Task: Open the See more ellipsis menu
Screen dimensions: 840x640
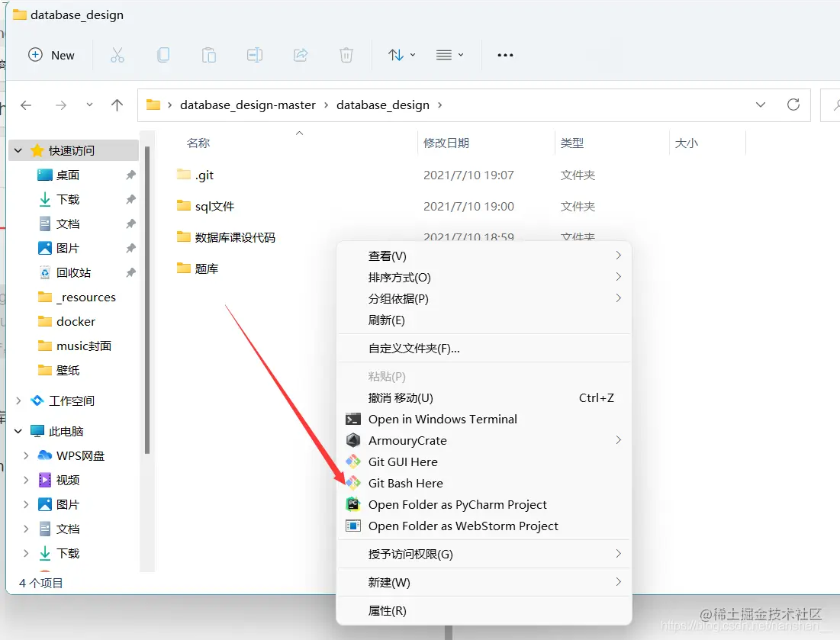Action: click(505, 55)
